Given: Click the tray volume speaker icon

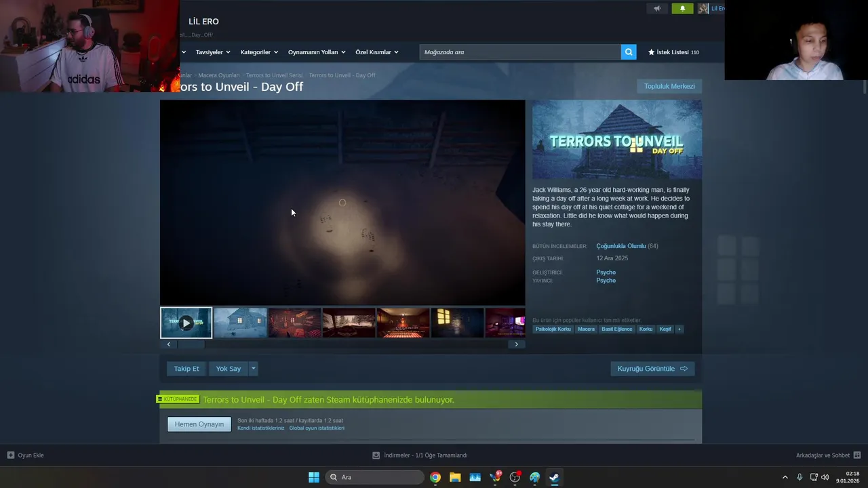Looking at the screenshot, I should coord(825,477).
